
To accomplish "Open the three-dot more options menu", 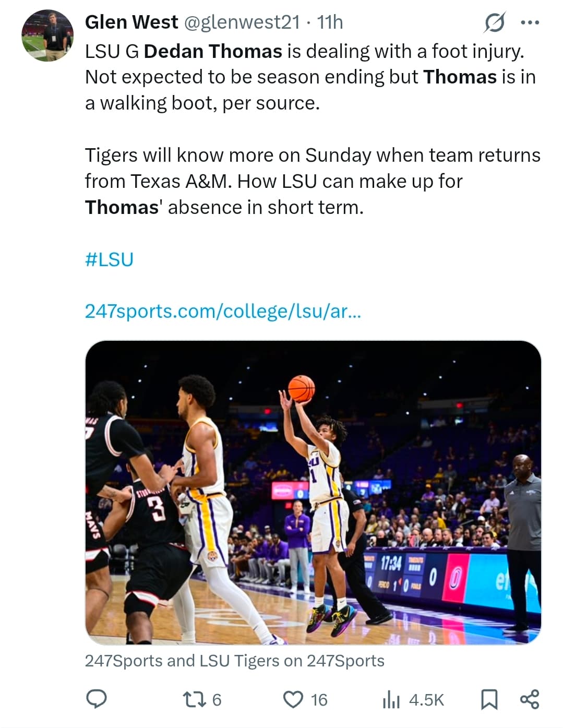I will click(x=530, y=22).
